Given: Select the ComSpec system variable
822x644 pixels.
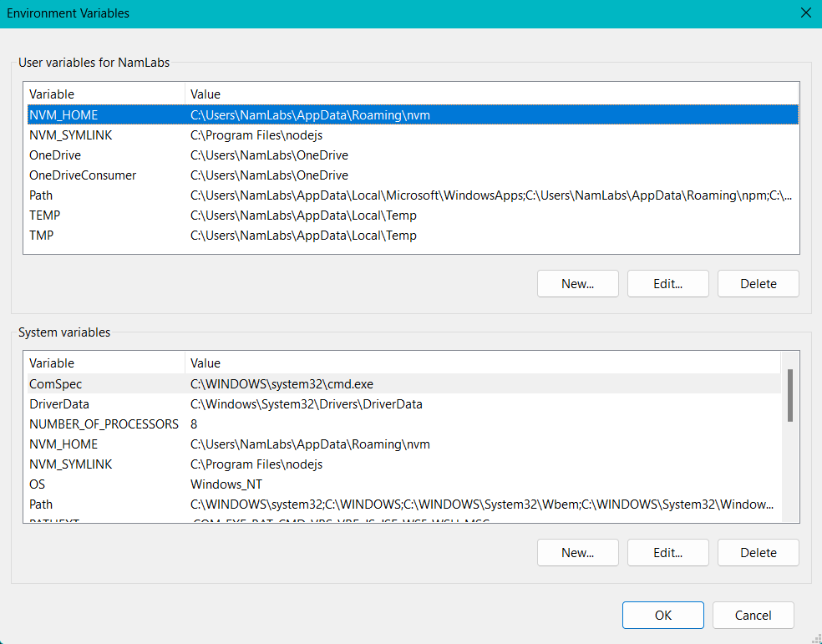Looking at the screenshot, I should (403, 384).
